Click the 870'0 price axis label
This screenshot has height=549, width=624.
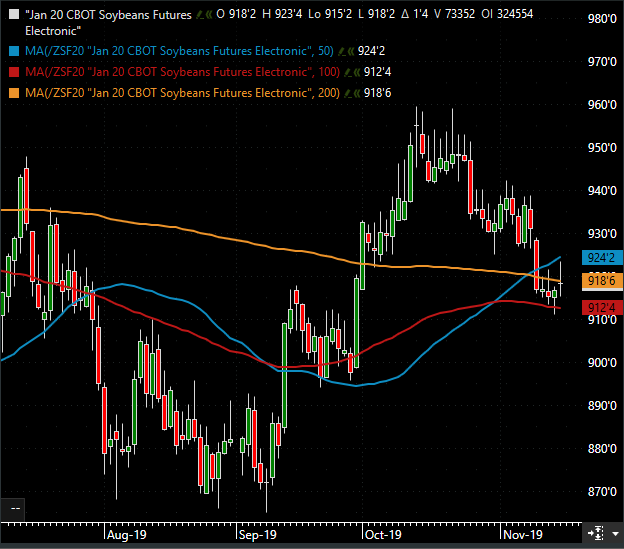602,492
